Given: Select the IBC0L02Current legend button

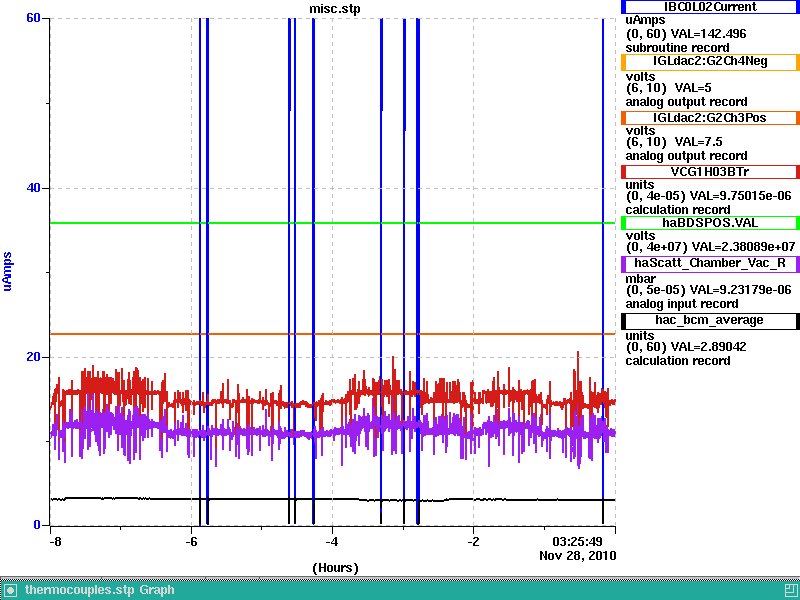Looking at the screenshot, I should (x=710, y=7).
